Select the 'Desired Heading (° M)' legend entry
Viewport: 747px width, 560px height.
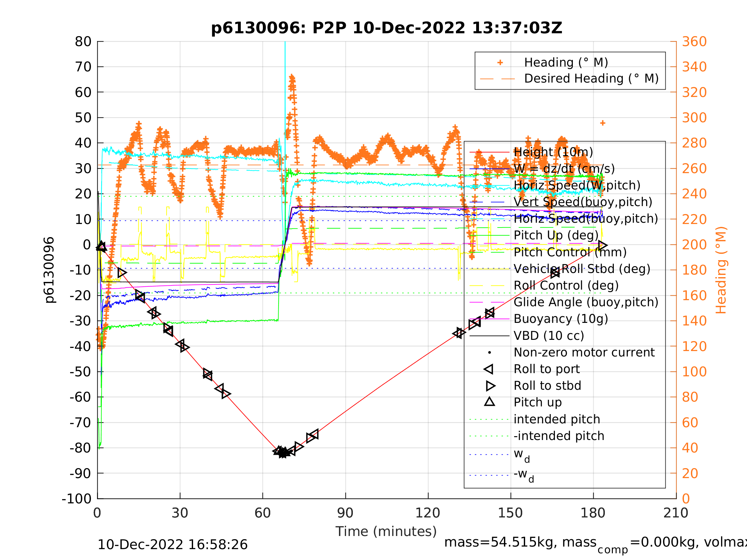pos(591,78)
